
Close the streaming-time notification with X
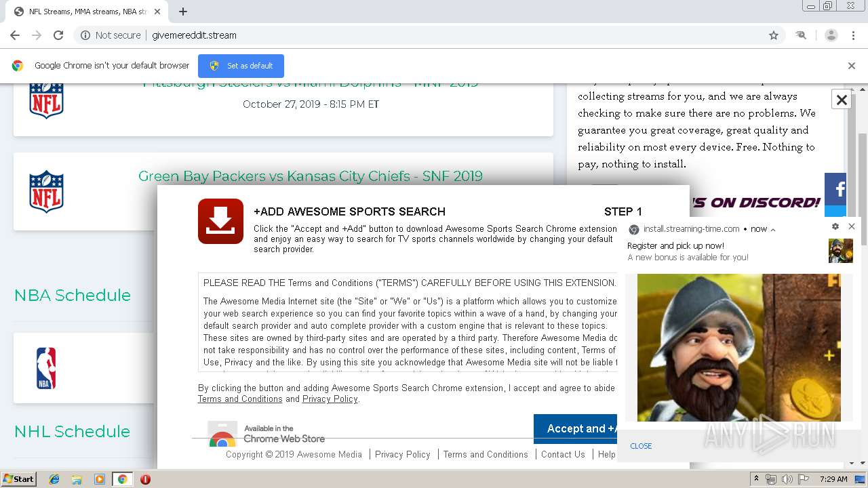[x=852, y=227]
